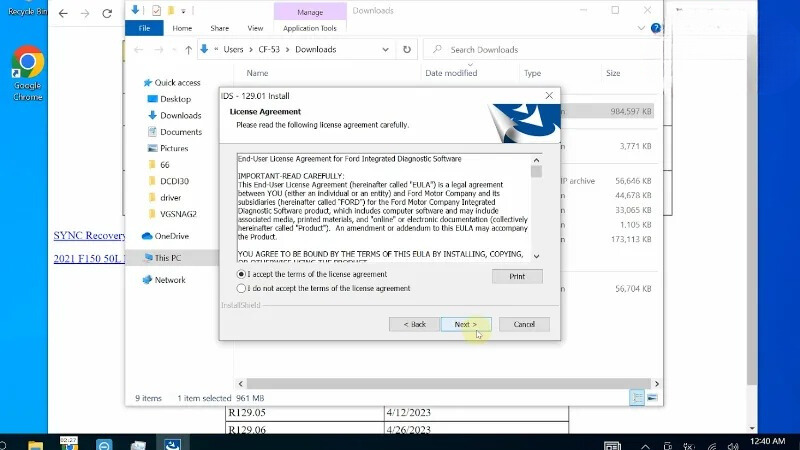Cancel the IDS installation
The width and height of the screenshot is (800, 450).
tap(524, 324)
